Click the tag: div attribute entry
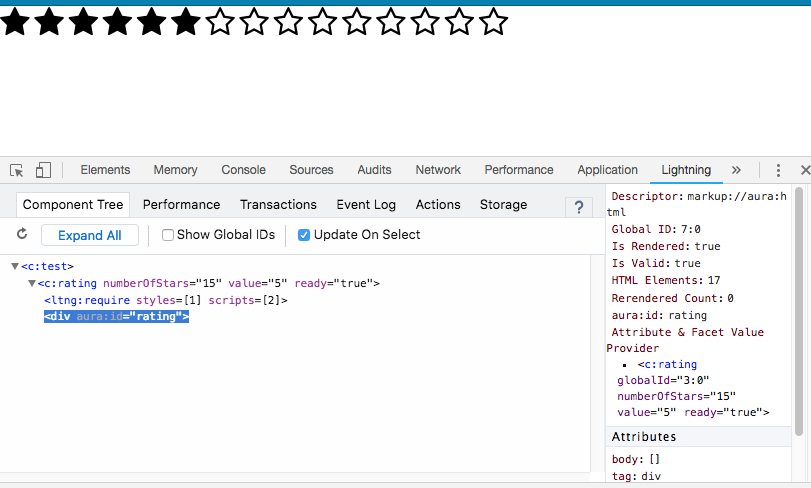The height and width of the screenshot is (488, 811). pos(636,476)
